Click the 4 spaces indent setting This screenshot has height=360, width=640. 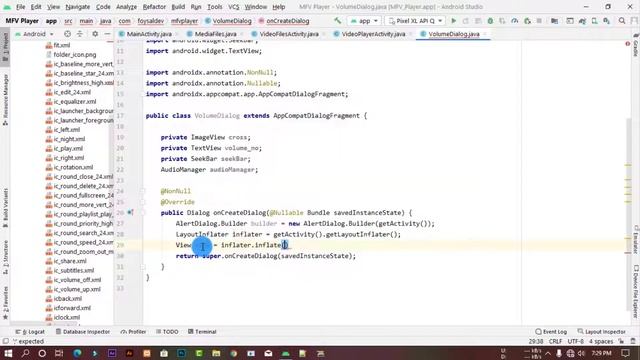(601, 341)
